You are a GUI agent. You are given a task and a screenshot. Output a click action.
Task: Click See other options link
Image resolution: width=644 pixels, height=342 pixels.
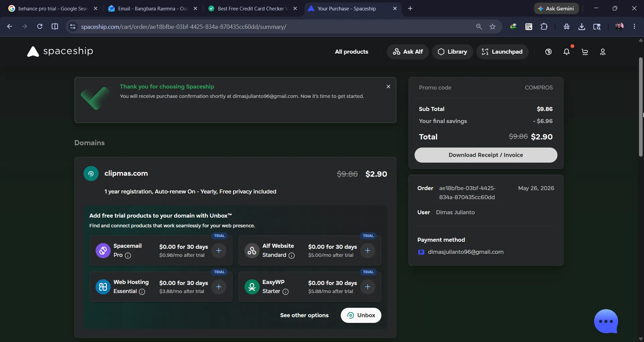coord(304,315)
